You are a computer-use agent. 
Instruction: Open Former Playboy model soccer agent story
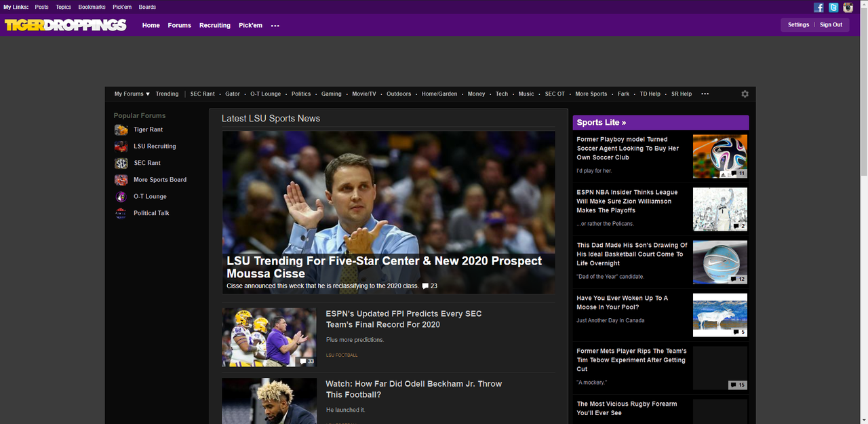coord(628,148)
